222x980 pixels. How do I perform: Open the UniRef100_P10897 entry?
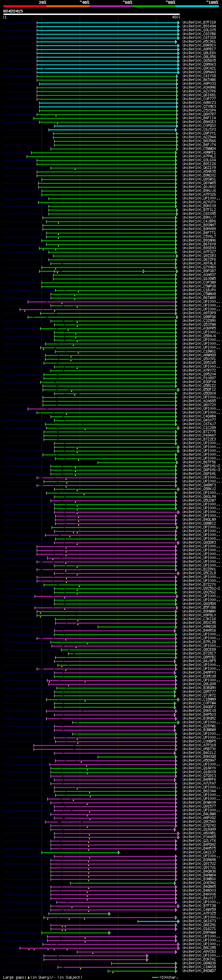199,378
